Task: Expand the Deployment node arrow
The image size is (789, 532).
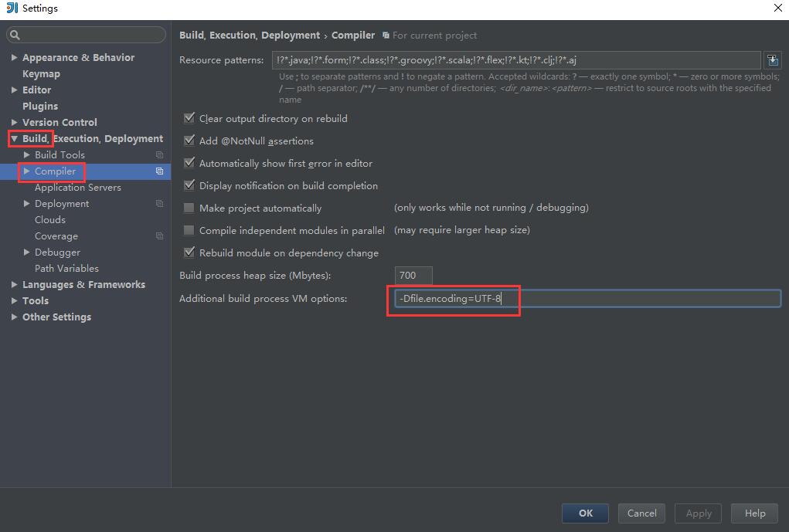Action: [27, 204]
